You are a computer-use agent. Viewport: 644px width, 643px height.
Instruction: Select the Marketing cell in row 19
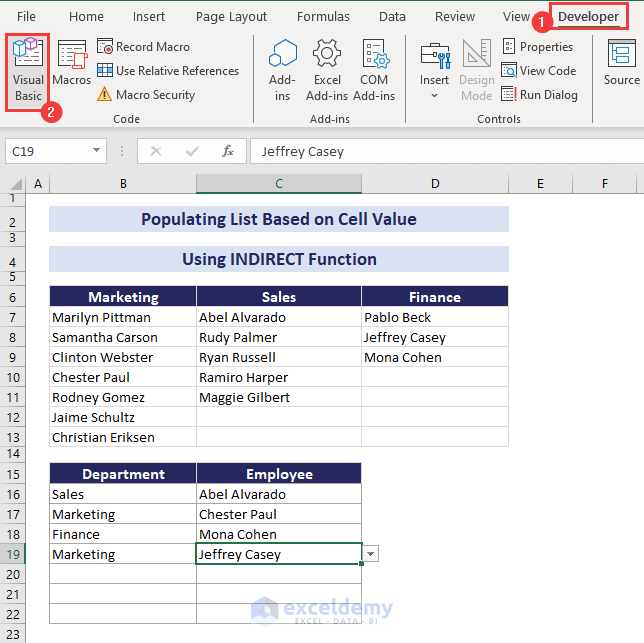tap(123, 554)
